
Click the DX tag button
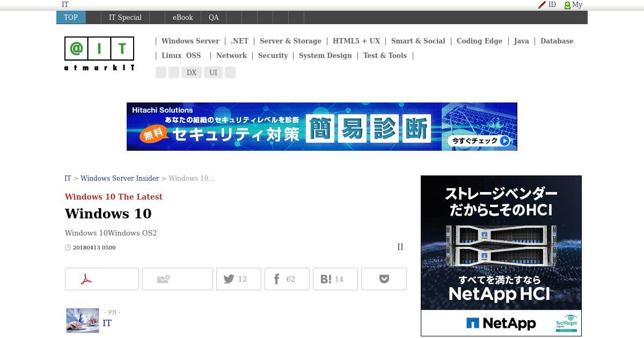tap(192, 72)
